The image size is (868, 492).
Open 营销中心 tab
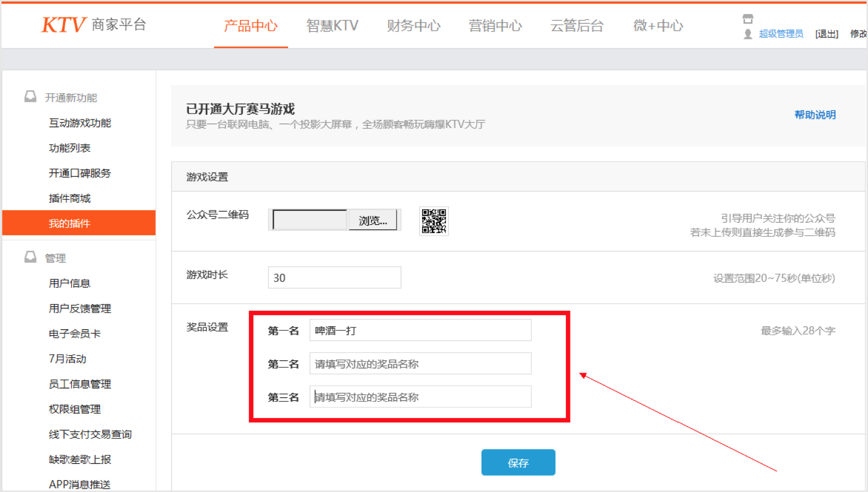pos(495,25)
